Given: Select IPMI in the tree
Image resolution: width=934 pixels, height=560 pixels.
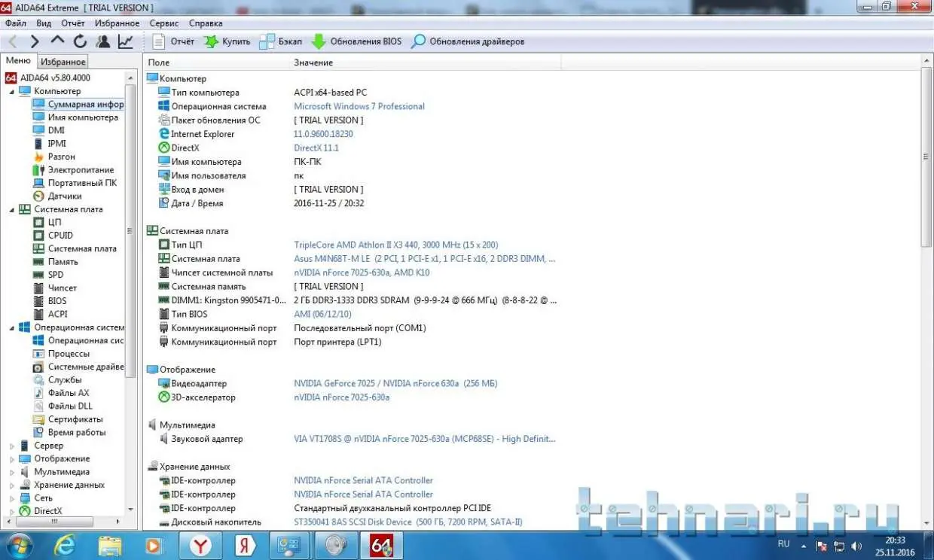Looking at the screenshot, I should [50, 143].
